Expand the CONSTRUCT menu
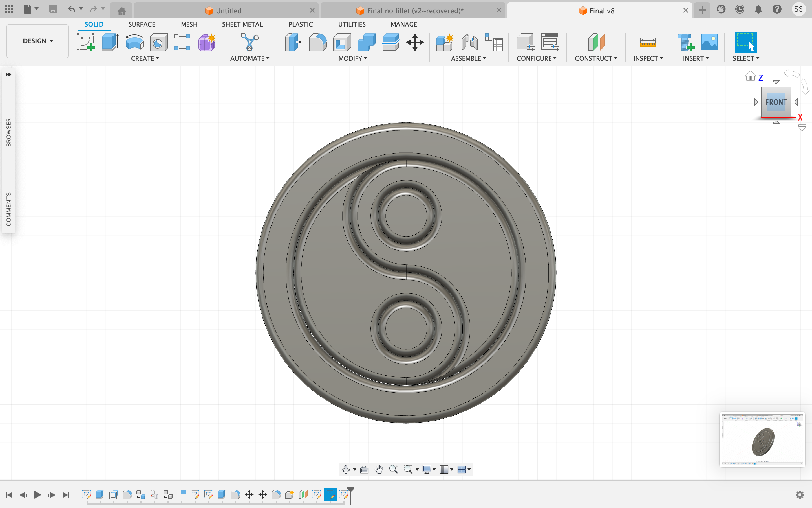The image size is (812, 508). pos(596,58)
